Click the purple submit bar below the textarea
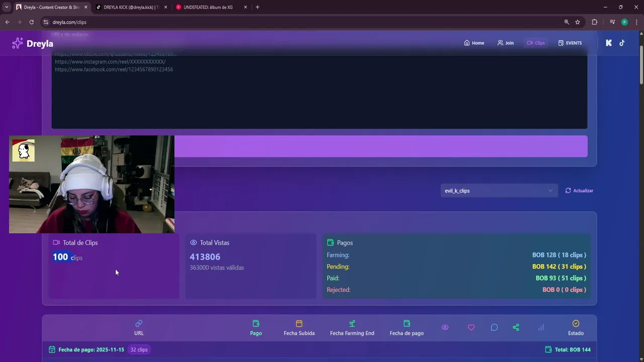Image resolution: width=644 pixels, height=362 pixels. pyautogui.click(x=381, y=146)
